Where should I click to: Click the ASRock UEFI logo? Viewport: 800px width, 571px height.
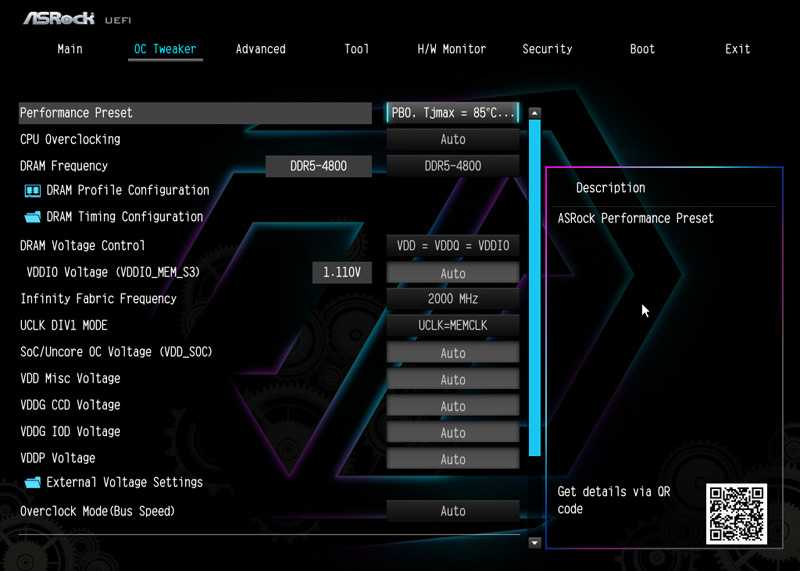click(77, 19)
